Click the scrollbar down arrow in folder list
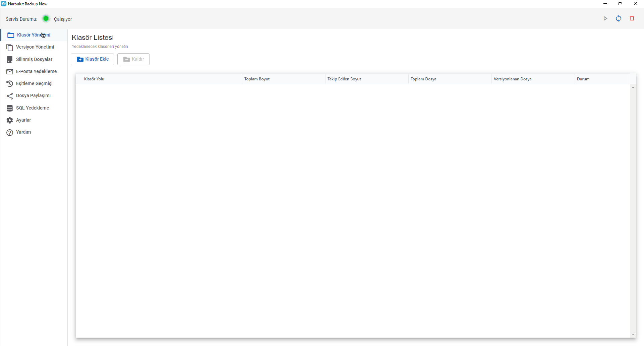Viewport: 644px width, 346px height. [x=633, y=335]
